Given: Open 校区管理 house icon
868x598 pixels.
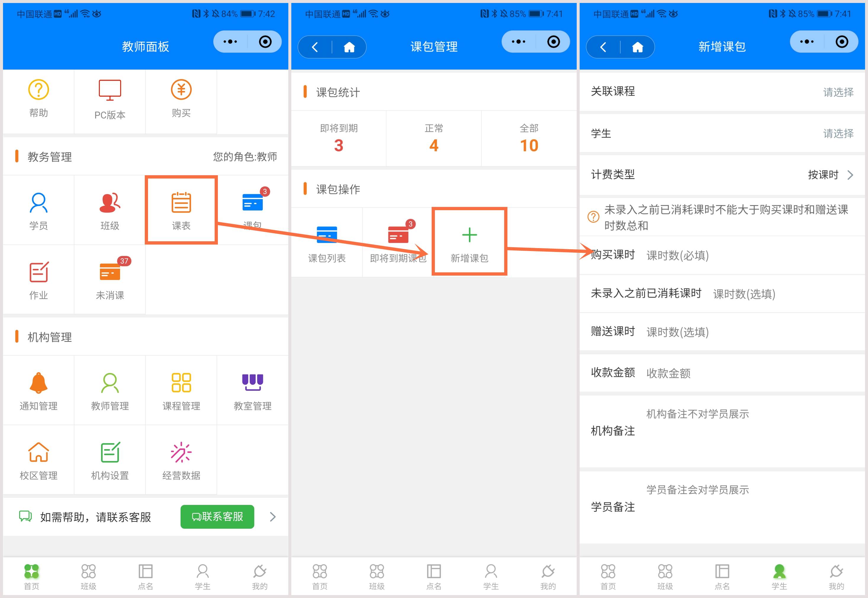Looking at the screenshot, I should 38,452.
